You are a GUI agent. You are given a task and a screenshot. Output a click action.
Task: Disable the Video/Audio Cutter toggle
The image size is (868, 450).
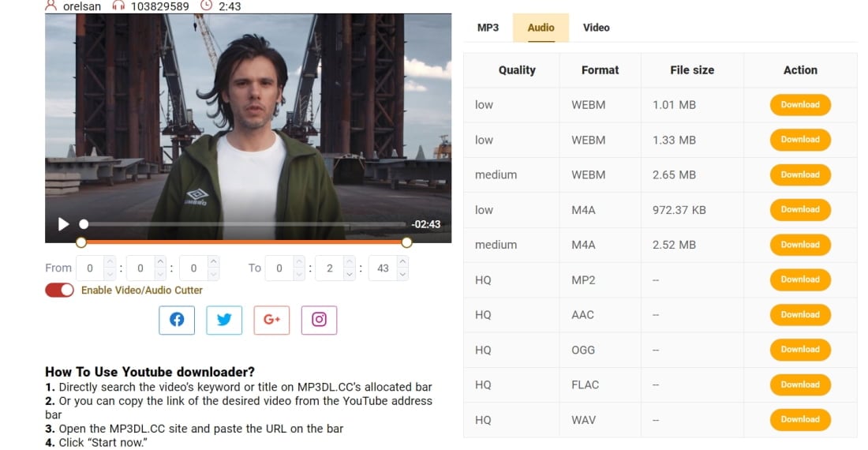click(x=59, y=290)
